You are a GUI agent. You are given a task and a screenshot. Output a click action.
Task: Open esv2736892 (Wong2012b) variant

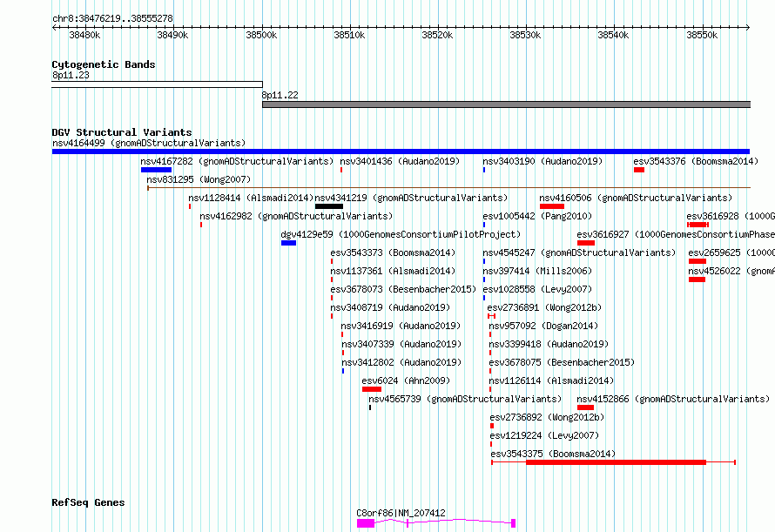coord(547,417)
